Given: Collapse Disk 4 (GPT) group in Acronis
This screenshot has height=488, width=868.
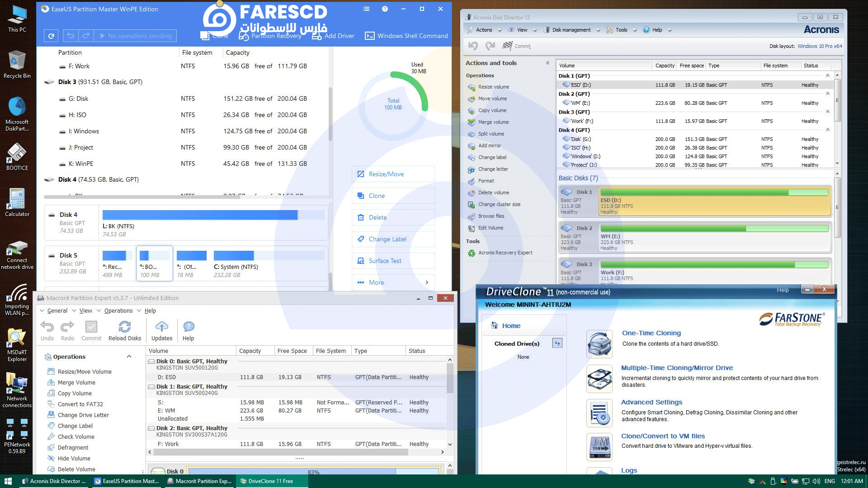Looking at the screenshot, I should (x=828, y=130).
